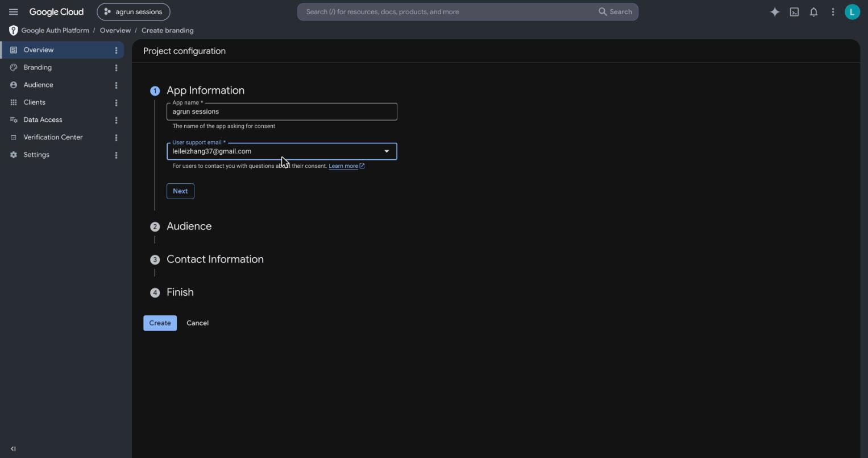Open Settings item three-dot menu
This screenshot has width=868, height=458.
pos(116,155)
